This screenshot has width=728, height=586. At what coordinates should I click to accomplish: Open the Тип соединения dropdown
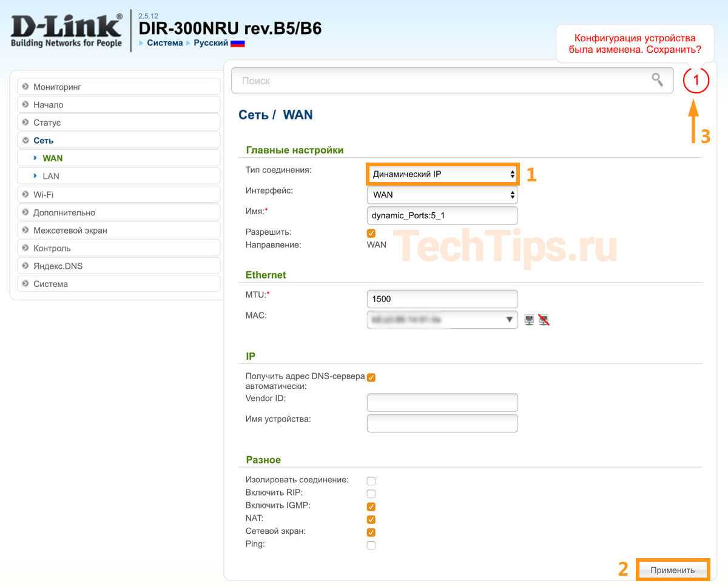[442, 175]
